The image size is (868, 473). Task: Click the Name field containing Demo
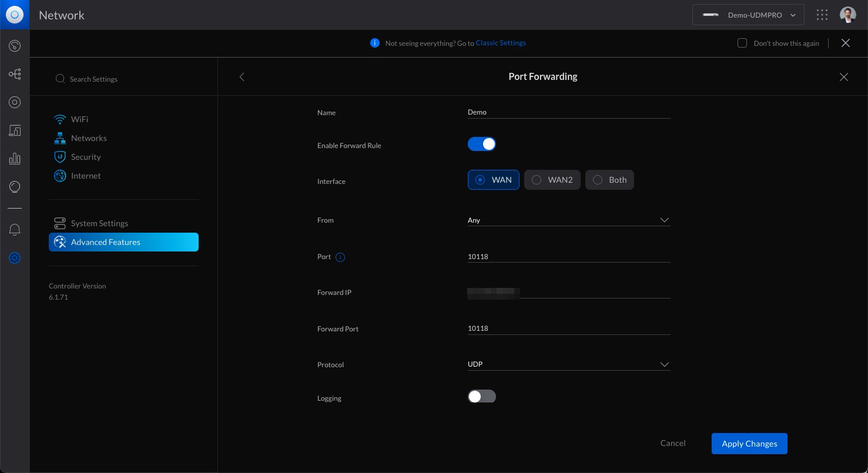point(569,112)
